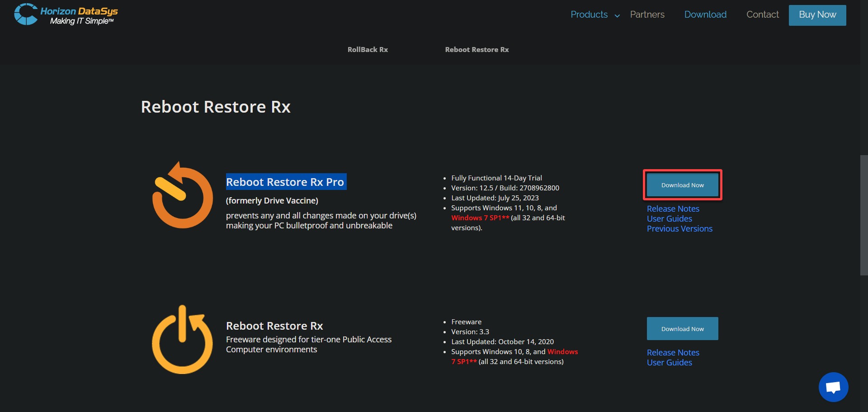Open the Contact page
This screenshot has width=868, height=412.
coord(763,14)
